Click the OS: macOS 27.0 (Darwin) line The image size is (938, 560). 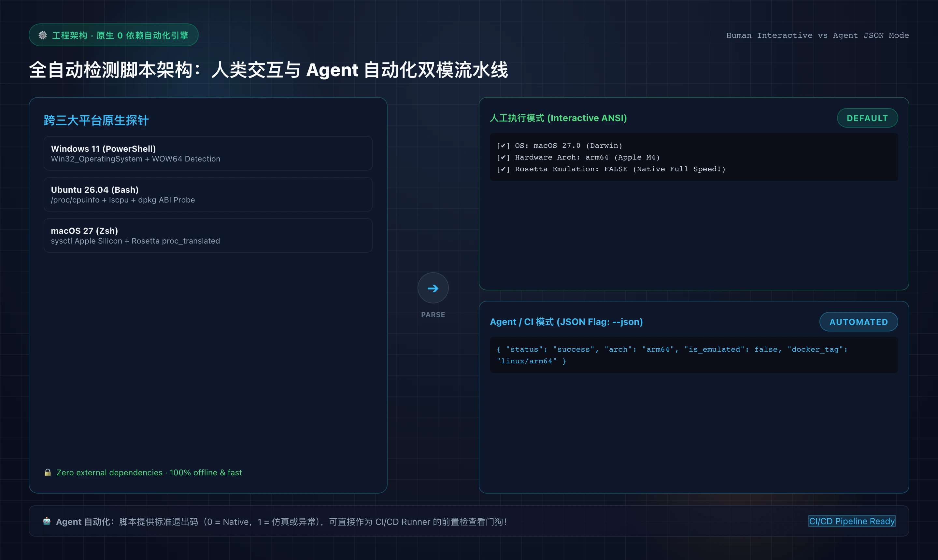pos(560,146)
